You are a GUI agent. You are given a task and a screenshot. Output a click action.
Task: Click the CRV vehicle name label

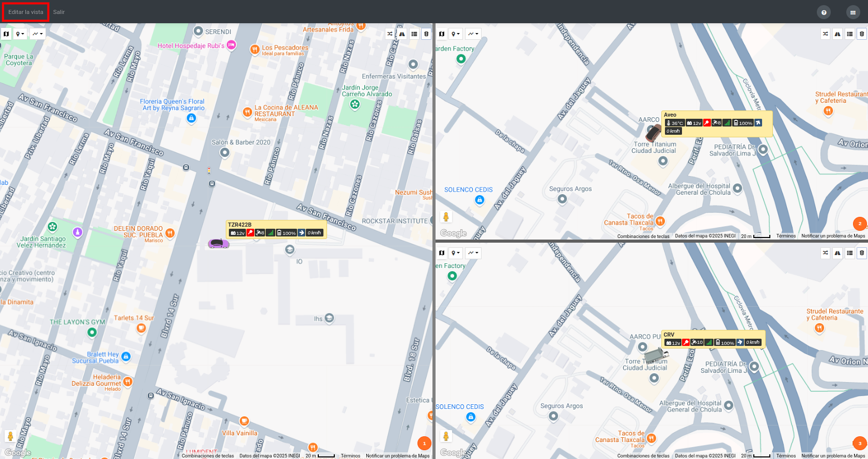coord(669,335)
